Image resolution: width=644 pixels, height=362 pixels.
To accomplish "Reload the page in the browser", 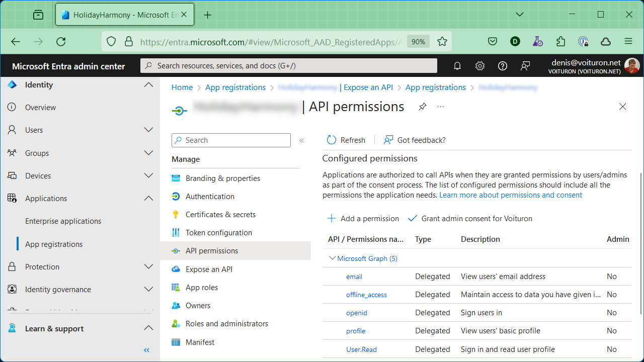I will tap(61, 42).
